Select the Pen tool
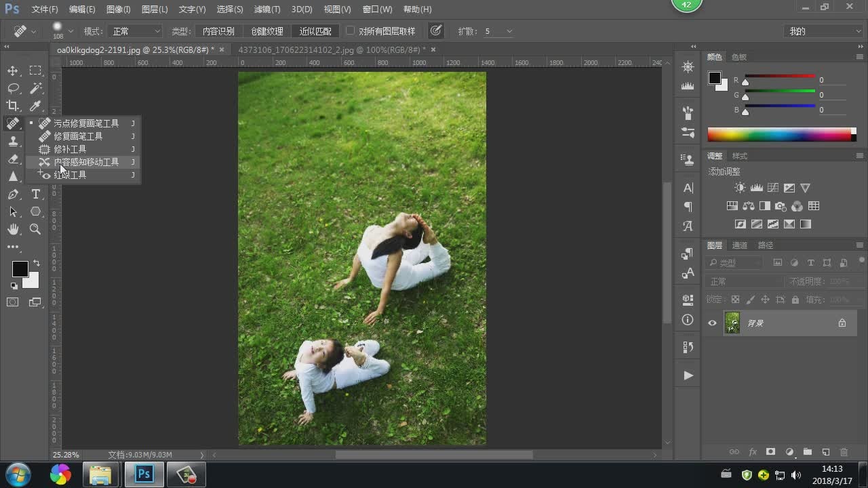Viewport: 868px width, 488px height. (13, 195)
